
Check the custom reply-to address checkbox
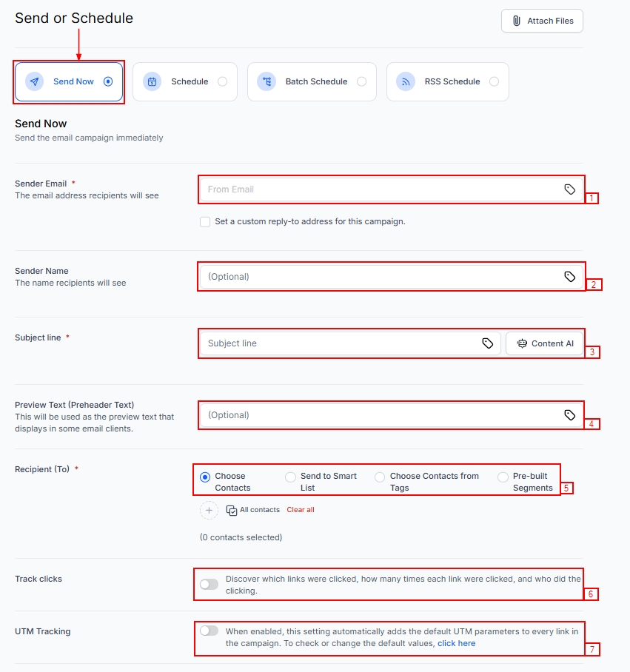coord(205,221)
